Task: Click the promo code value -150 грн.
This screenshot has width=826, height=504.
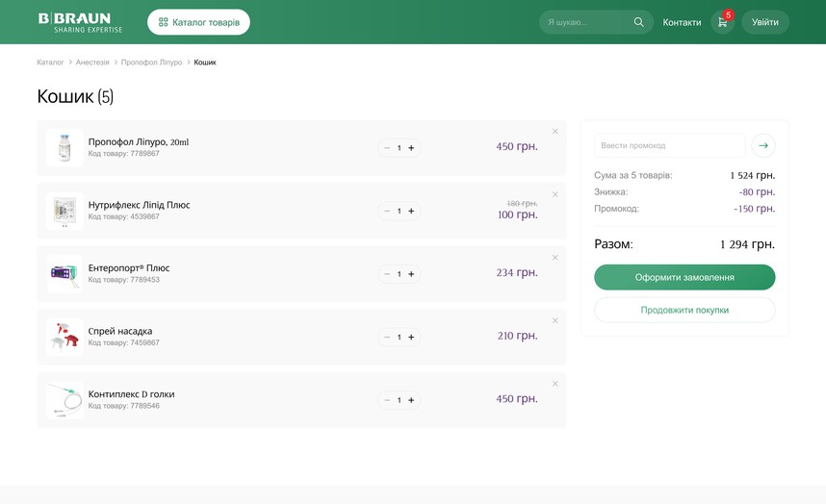Action: click(x=755, y=209)
